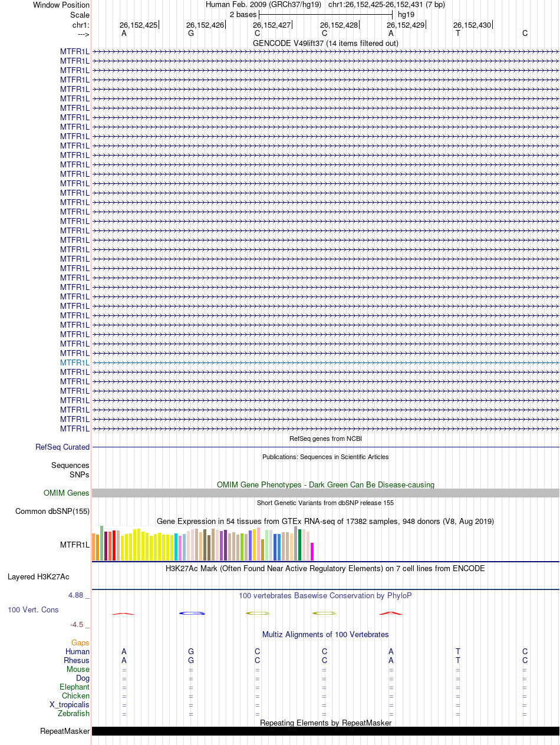Select the Human species label
Viewport: 560px width, 745px height.
point(77,652)
